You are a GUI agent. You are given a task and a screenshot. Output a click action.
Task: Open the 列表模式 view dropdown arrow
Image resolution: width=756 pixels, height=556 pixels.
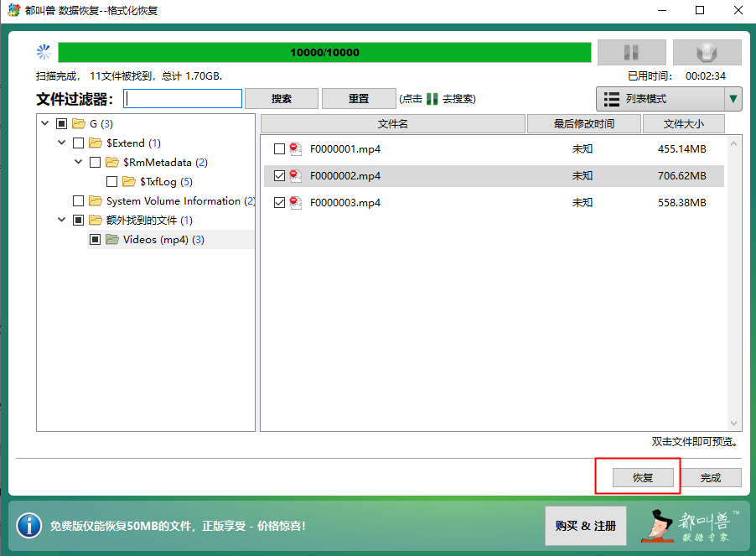[x=733, y=99]
